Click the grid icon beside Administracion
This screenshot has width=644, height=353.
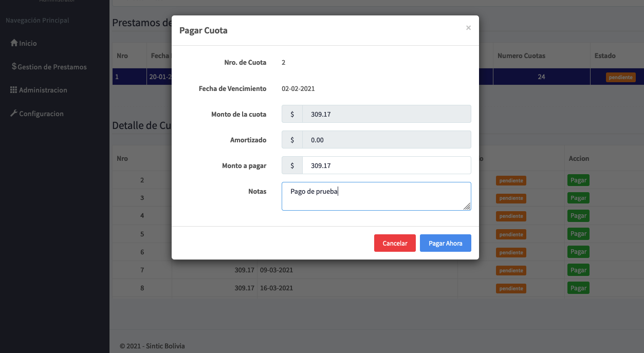pyautogui.click(x=14, y=90)
